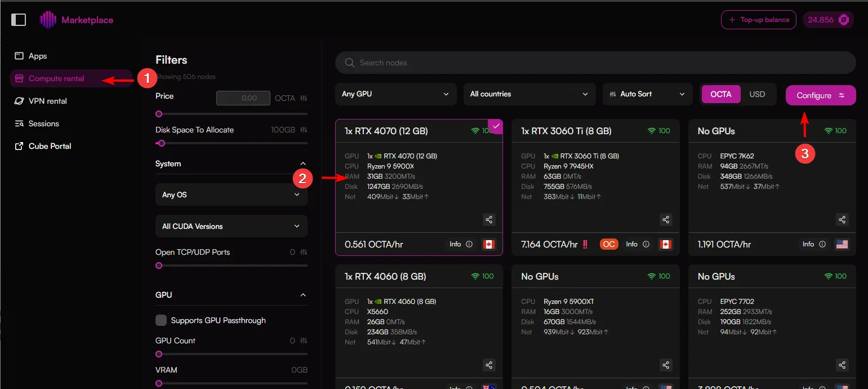
Task: Toggle the sidebar collapse icon
Action: (x=19, y=20)
